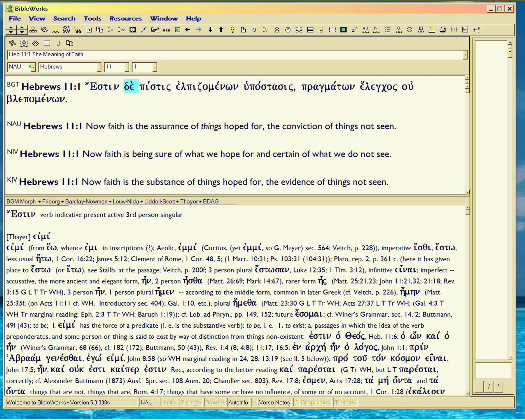This screenshot has width=525, height=420.
Task: Open the File menu
Action: (x=15, y=19)
